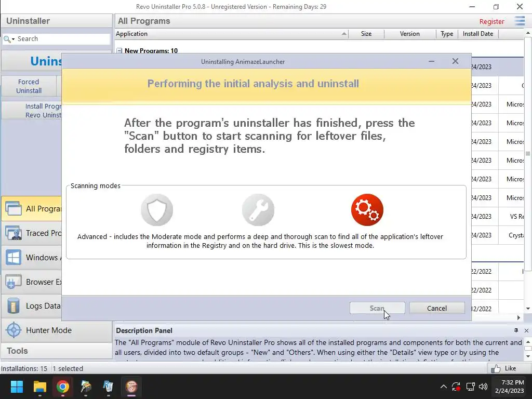Click the Revo Uninstaller taskbar icon
The height and width of the screenshot is (399, 532).
(131, 387)
